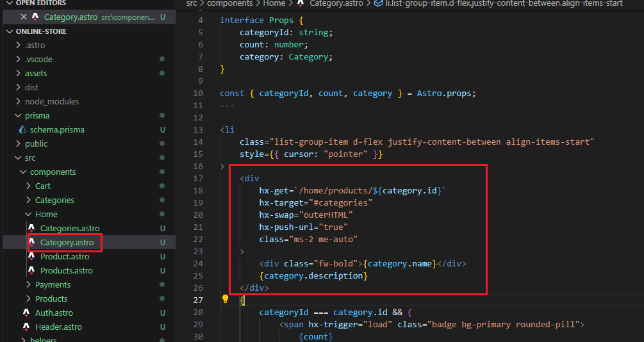
Task: Place cursor on 'interface Props' line
Action: pos(261,20)
